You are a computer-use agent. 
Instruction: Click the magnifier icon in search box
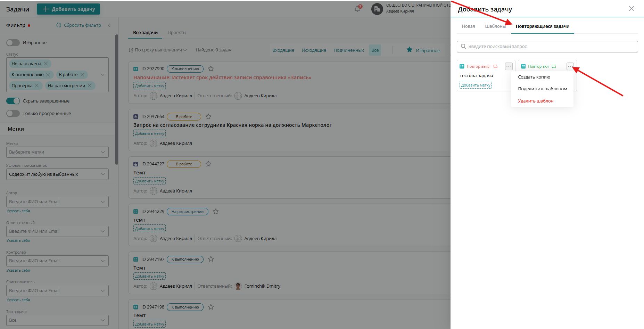tap(463, 47)
